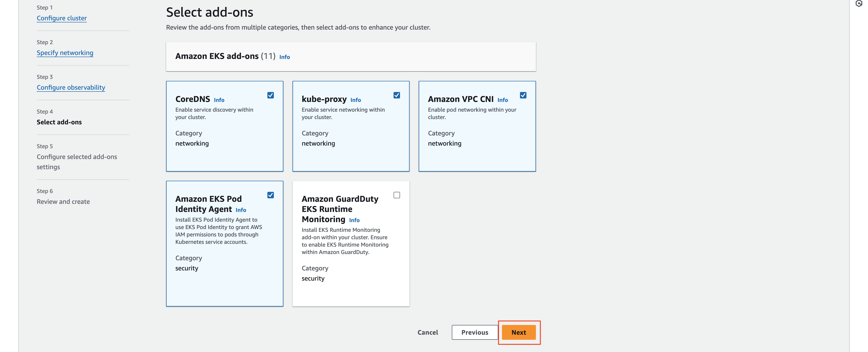Screen dimensions: 868x352
Task: Uncheck the CoreDNS add-on checkbox
Action: point(271,95)
